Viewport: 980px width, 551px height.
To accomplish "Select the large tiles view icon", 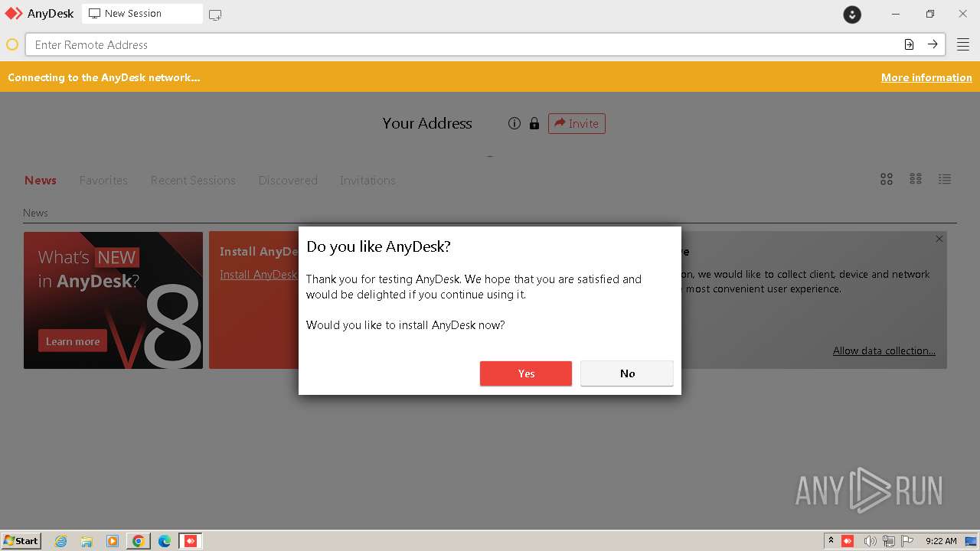I will point(887,179).
